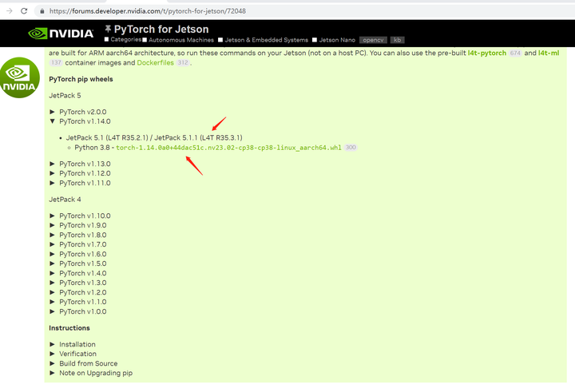This screenshot has height=392, width=575.
Task: Collapse the PyTorch v1.14.0 section
Action: (x=80, y=121)
